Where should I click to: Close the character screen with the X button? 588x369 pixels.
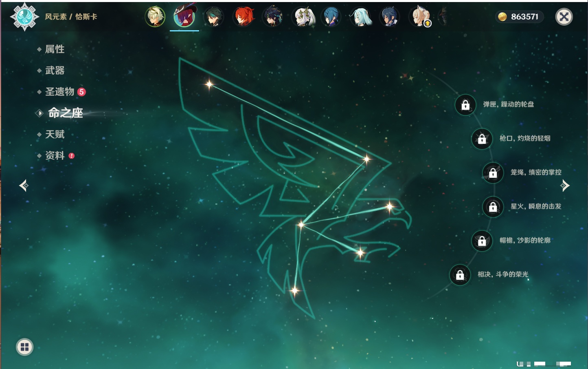(x=564, y=17)
